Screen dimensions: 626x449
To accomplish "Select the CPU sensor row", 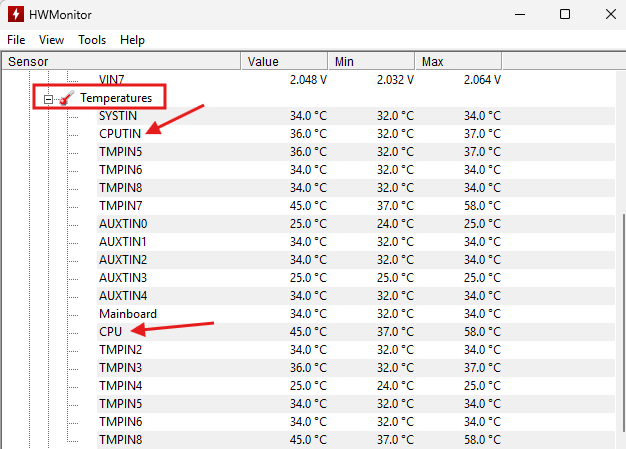I will pos(355,332).
